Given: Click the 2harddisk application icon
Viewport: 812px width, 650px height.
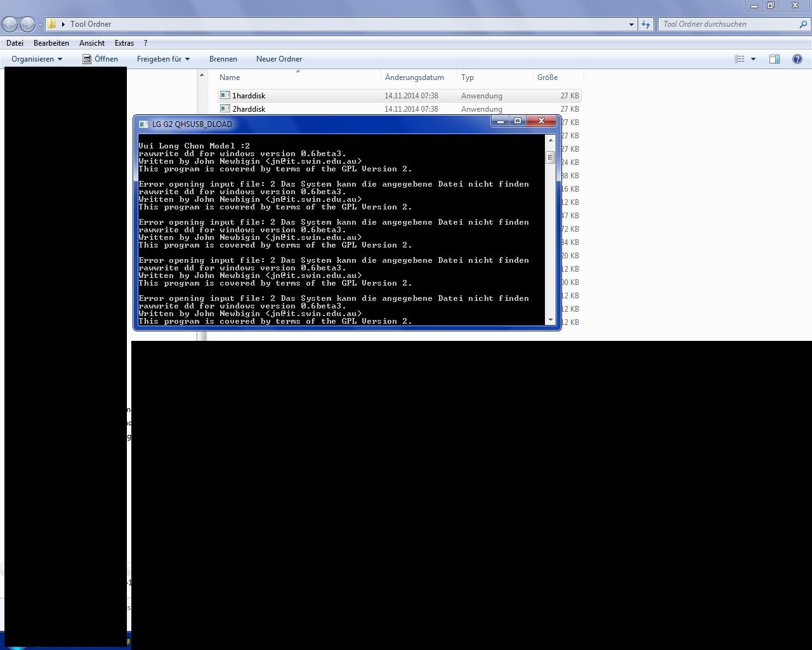Looking at the screenshot, I should tap(225, 109).
